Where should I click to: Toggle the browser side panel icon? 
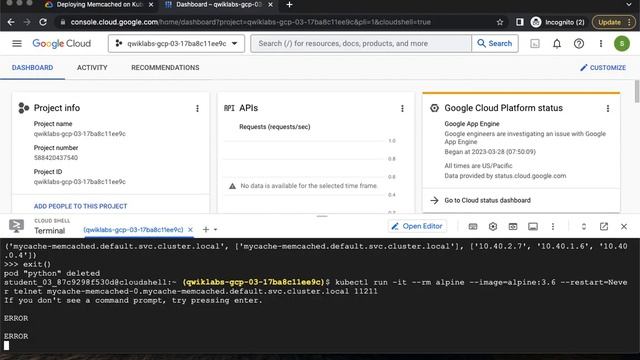tap(520, 22)
